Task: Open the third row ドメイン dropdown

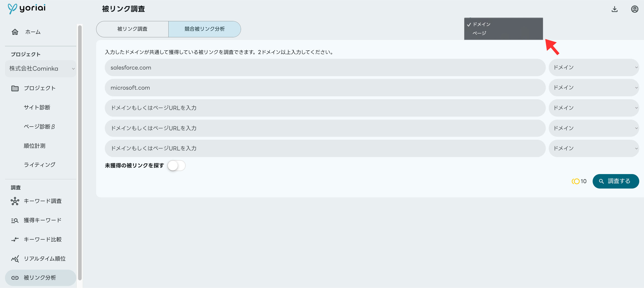Action: coord(594,108)
